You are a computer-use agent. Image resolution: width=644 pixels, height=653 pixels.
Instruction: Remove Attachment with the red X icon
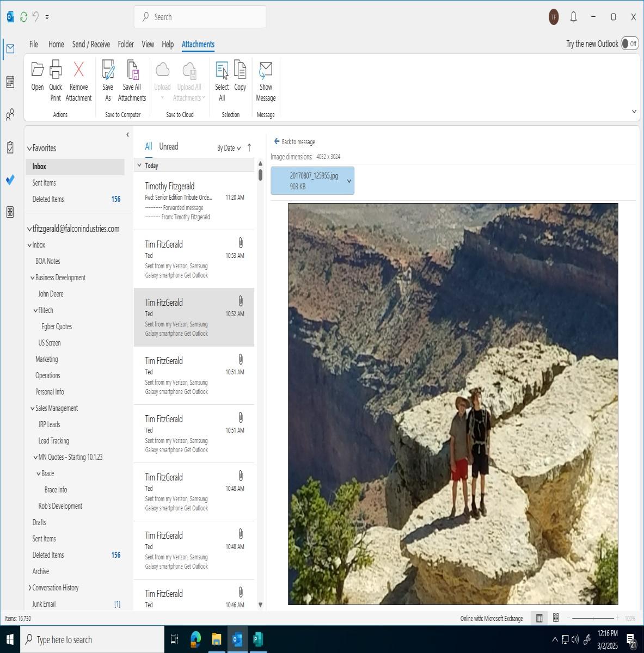pos(78,81)
